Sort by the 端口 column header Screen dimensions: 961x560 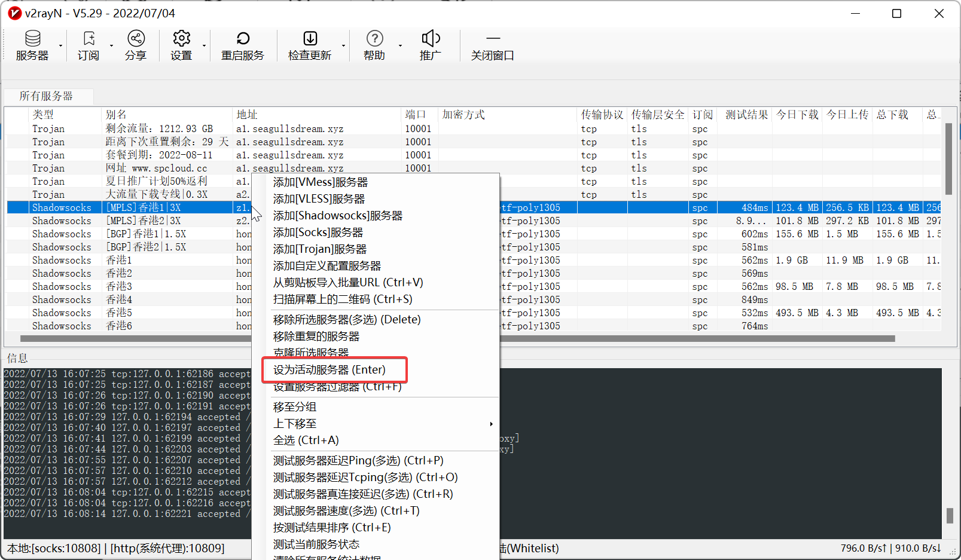pyautogui.click(x=419, y=115)
